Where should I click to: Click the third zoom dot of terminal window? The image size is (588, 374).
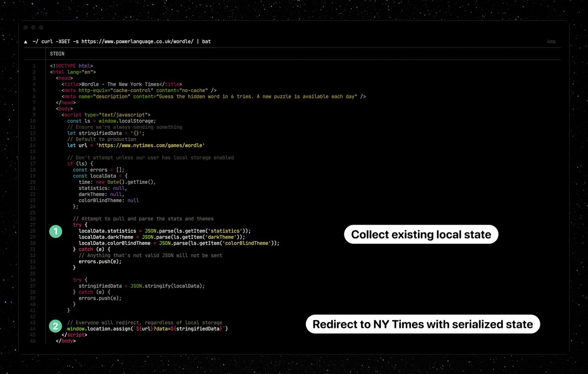pyautogui.click(x=41, y=28)
